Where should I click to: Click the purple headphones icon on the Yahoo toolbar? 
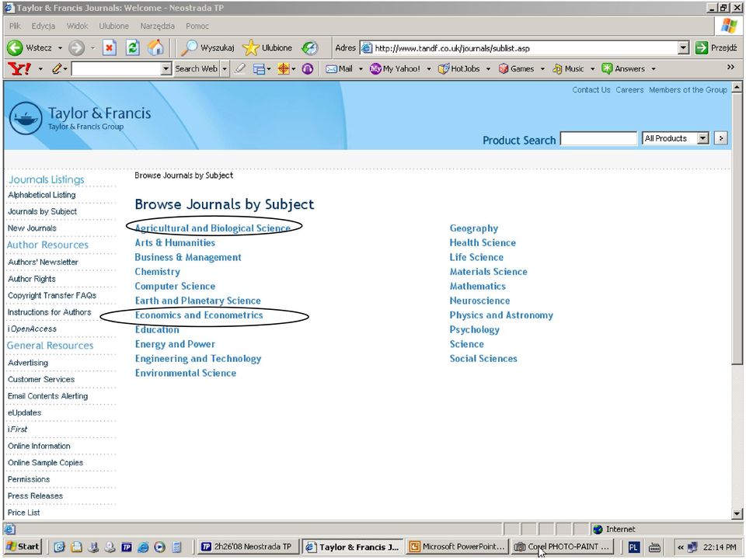click(308, 69)
